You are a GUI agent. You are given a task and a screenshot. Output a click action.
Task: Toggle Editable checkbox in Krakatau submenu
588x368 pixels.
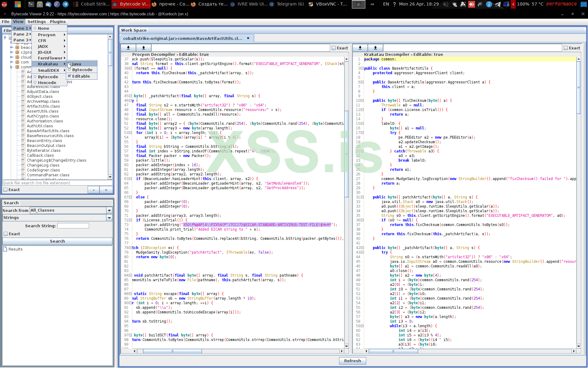click(70, 76)
